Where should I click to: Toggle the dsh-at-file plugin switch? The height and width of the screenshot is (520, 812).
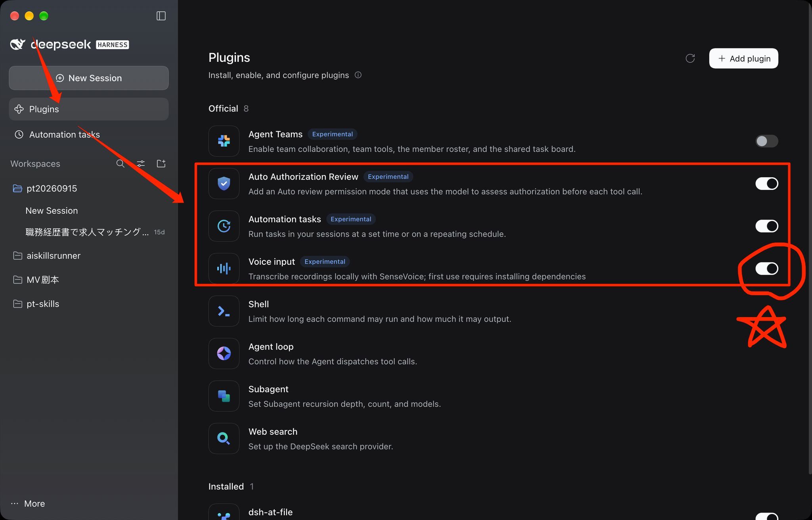pos(767,516)
